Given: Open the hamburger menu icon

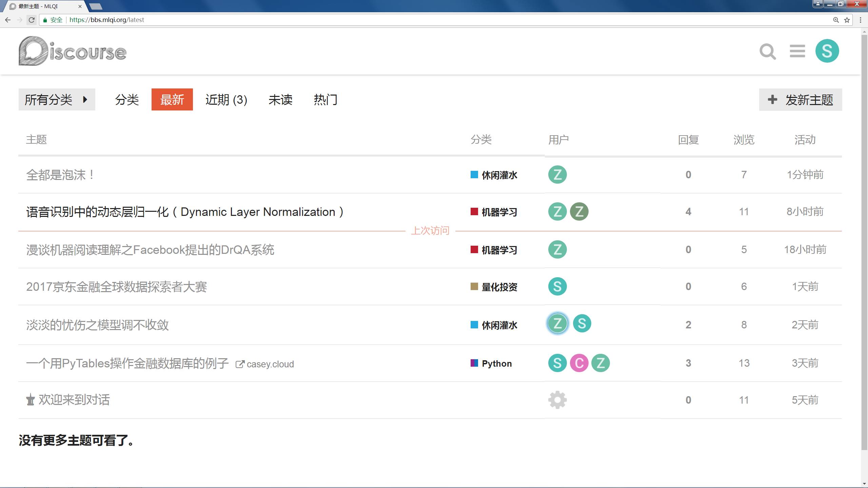Looking at the screenshot, I should tap(797, 52).
